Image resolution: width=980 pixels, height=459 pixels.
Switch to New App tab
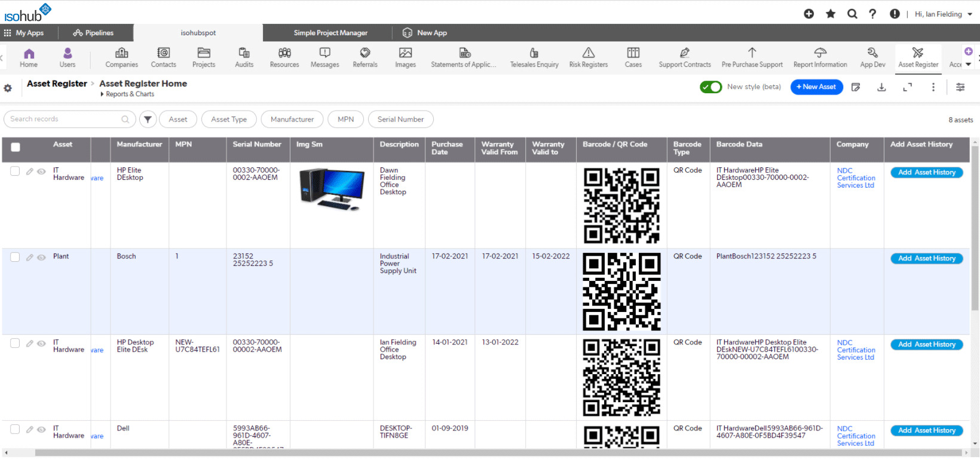tap(425, 33)
